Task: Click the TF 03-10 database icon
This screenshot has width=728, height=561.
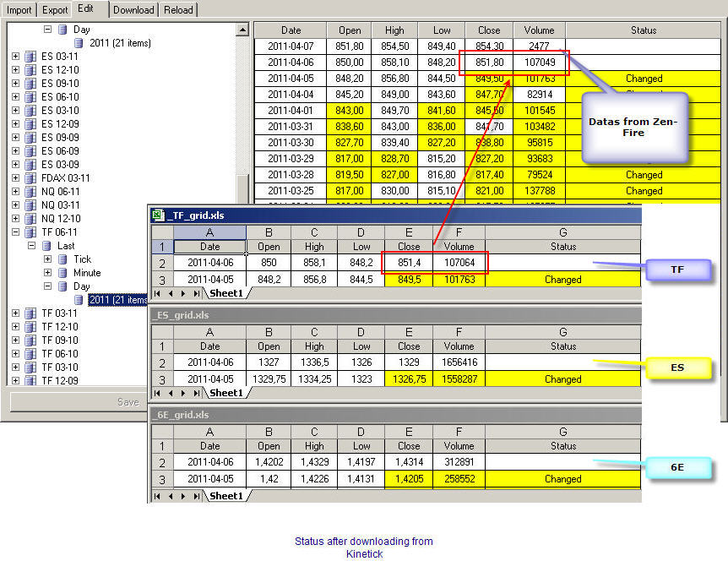Action: [30, 367]
